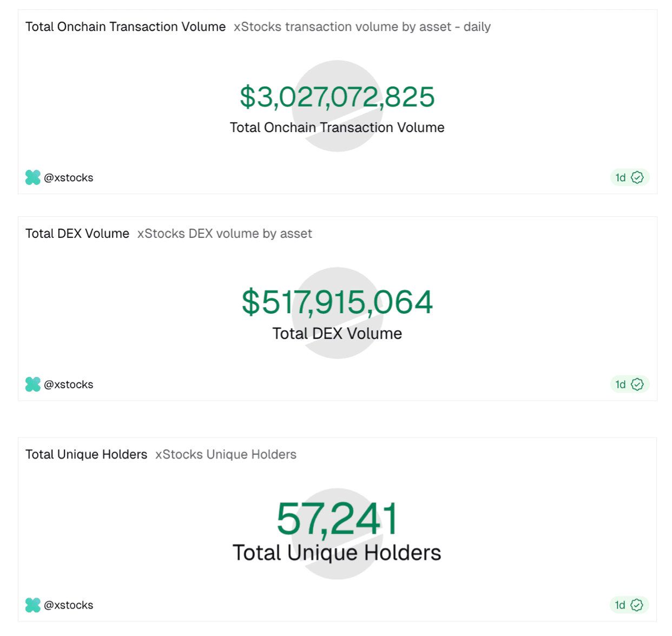Open the Total DEX Volume panel title
672x636 pixels.
[x=77, y=234]
